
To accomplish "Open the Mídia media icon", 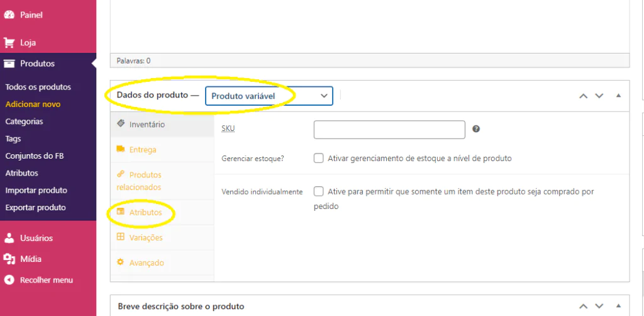I will point(9,259).
